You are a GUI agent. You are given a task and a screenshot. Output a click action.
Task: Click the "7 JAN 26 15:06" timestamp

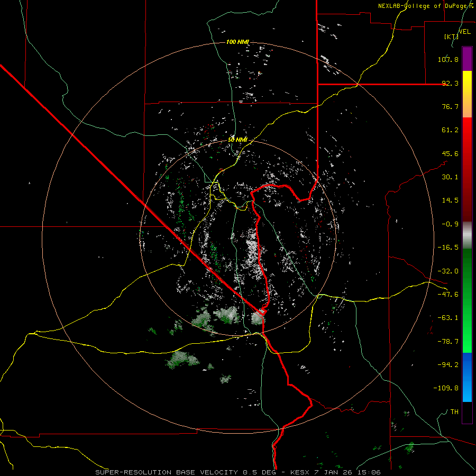coord(347,472)
